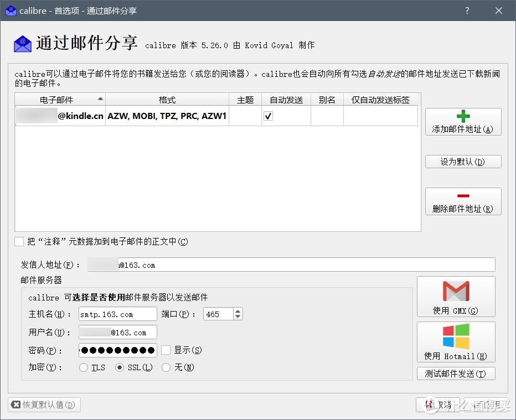Select SSL encryption radio button
Image resolution: width=516 pixels, height=420 pixels.
point(119,367)
